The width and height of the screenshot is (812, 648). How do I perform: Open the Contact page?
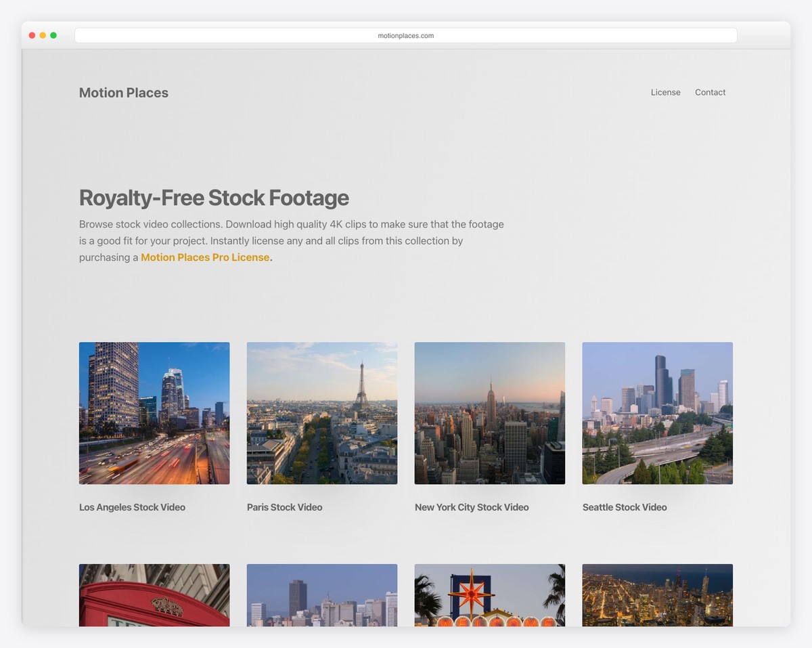point(710,92)
